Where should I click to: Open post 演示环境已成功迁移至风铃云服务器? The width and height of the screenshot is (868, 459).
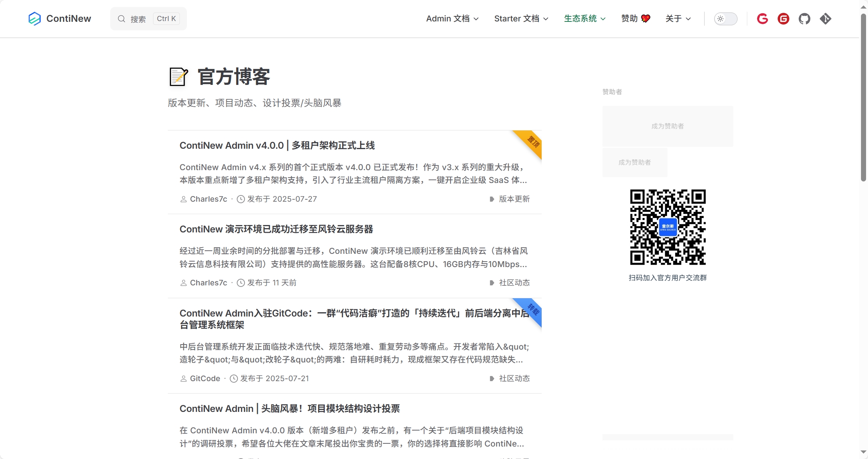[x=276, y=229]
